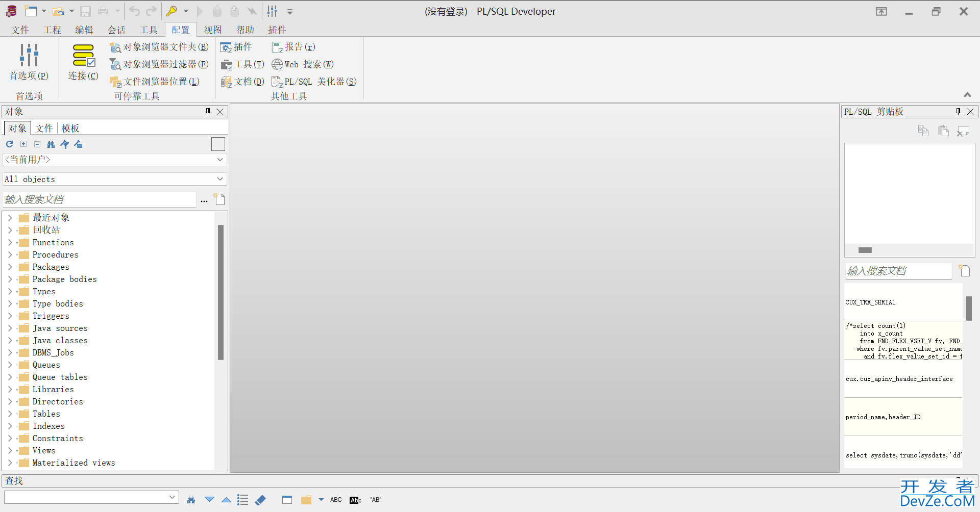This screenshot has width=980, height=512.
Task: Expand the Functions folder
Action: pyautogui.click(x=10, y=242)
